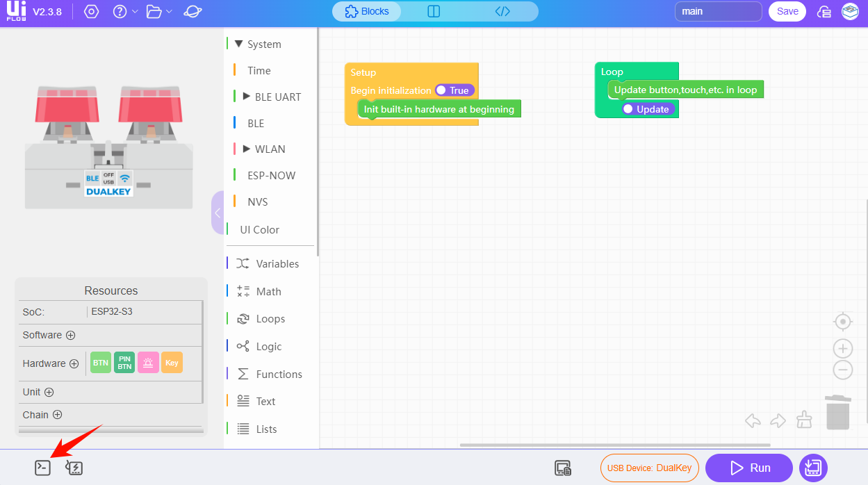Toggle the Update switch in Loop block
This screenshot has height=485, width=868.
click(648, 109)
